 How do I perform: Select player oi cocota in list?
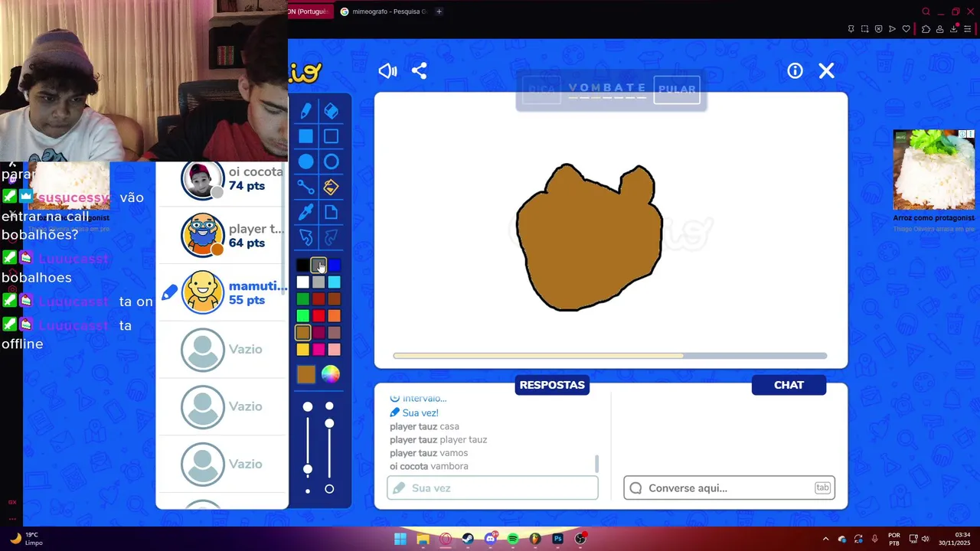coord(222,179)
